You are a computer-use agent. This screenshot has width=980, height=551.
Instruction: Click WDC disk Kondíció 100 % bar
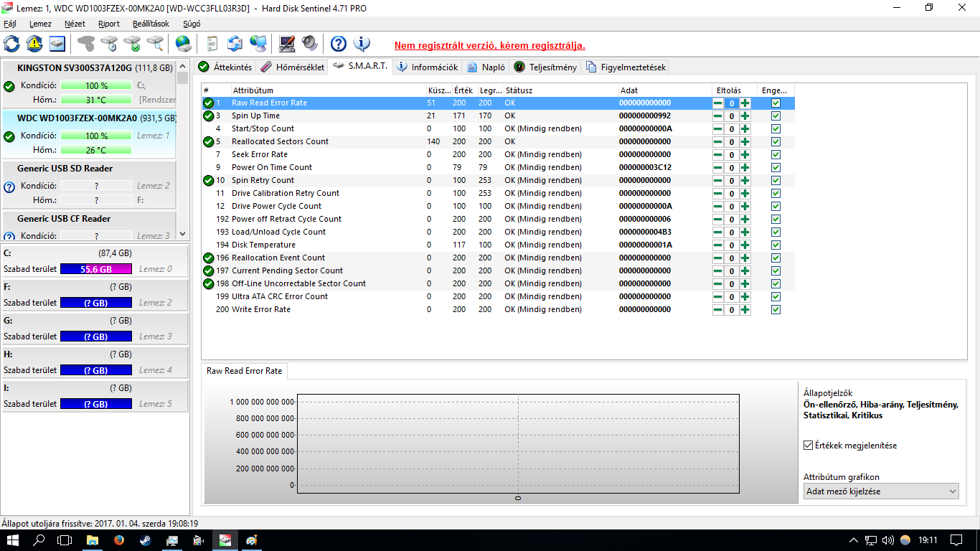pos(96,136)
